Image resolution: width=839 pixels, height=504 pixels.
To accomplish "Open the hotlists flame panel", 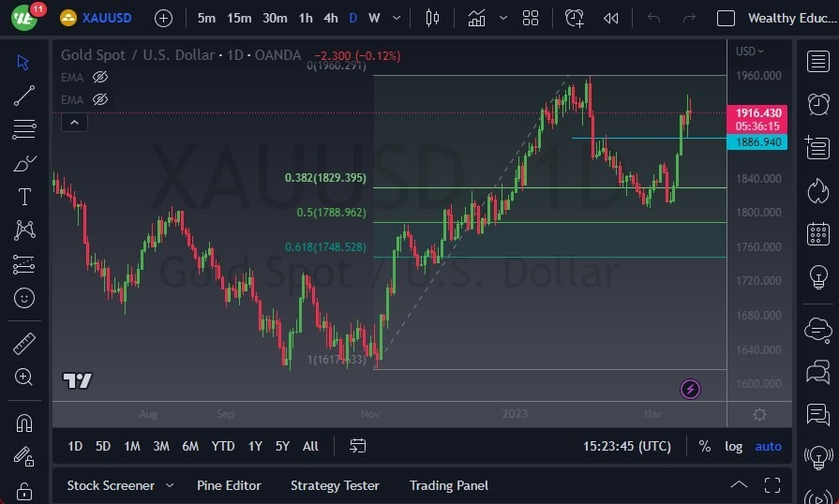I will coord(818,191).
